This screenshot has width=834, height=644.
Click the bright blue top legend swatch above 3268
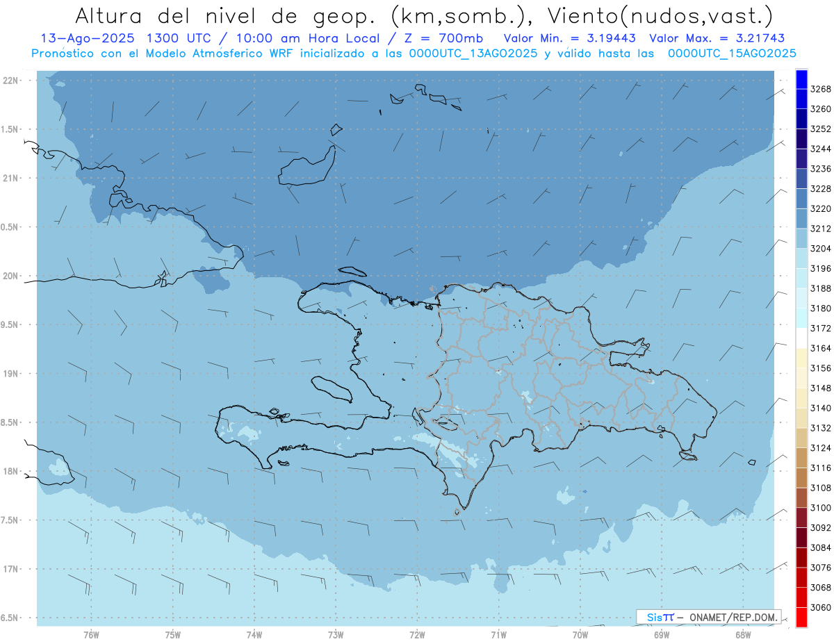click(x=801, y=79)
